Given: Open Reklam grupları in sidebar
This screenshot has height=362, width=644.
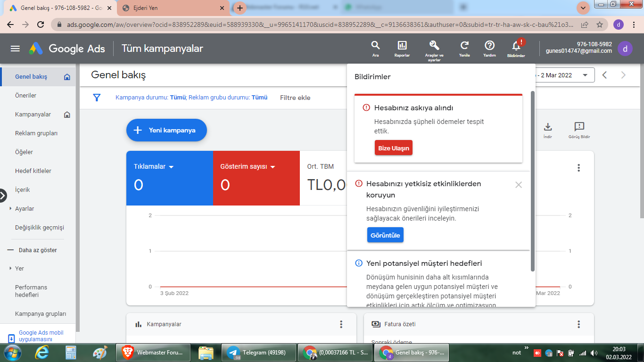Looking at the screenshot, I should 36,133.
